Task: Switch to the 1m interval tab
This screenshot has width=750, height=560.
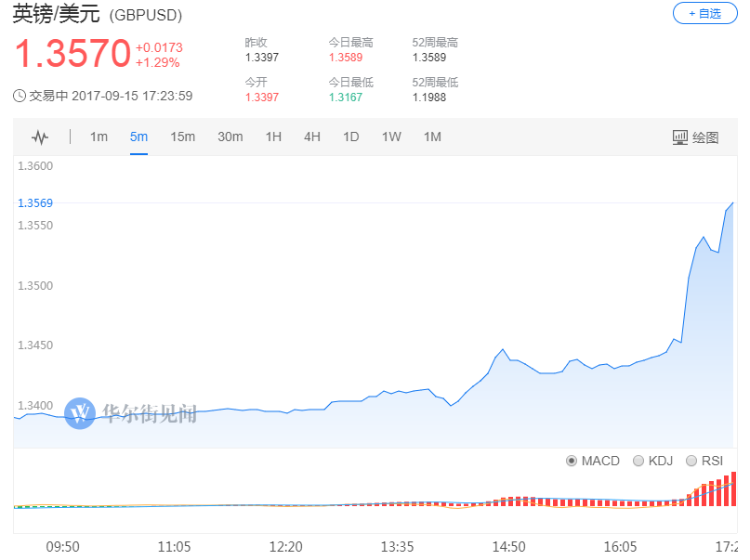Action: pyautogui.click(x=99, y=137)
